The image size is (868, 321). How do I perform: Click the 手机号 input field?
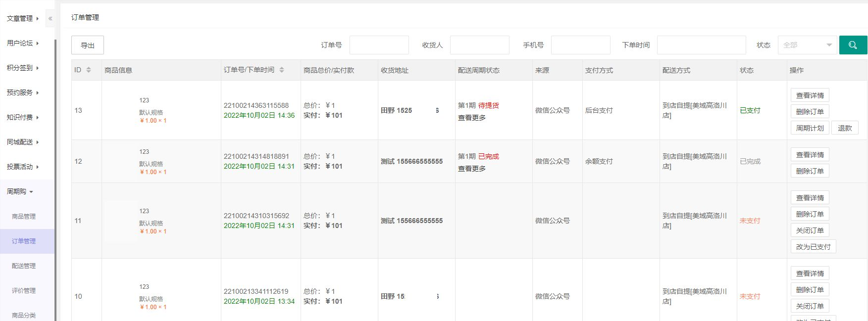(580, 45)
